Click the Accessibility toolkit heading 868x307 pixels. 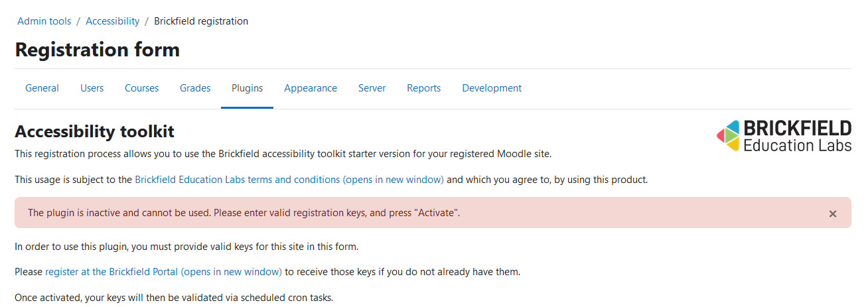pos(94,131)
